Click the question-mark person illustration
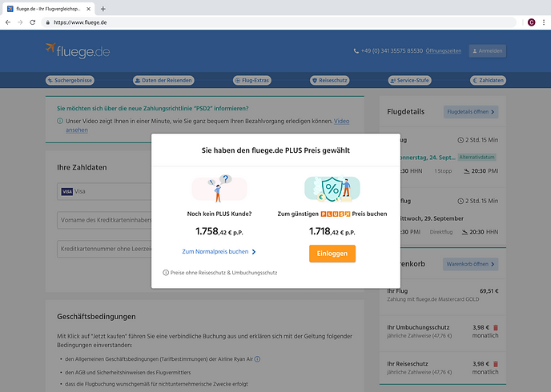 (x=219, y=189)
